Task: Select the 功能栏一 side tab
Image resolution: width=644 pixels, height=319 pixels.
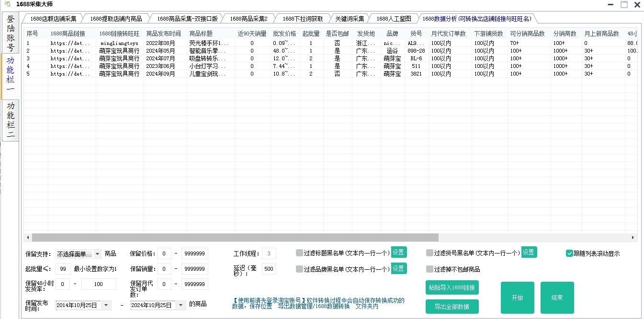Action: point(10,76)
